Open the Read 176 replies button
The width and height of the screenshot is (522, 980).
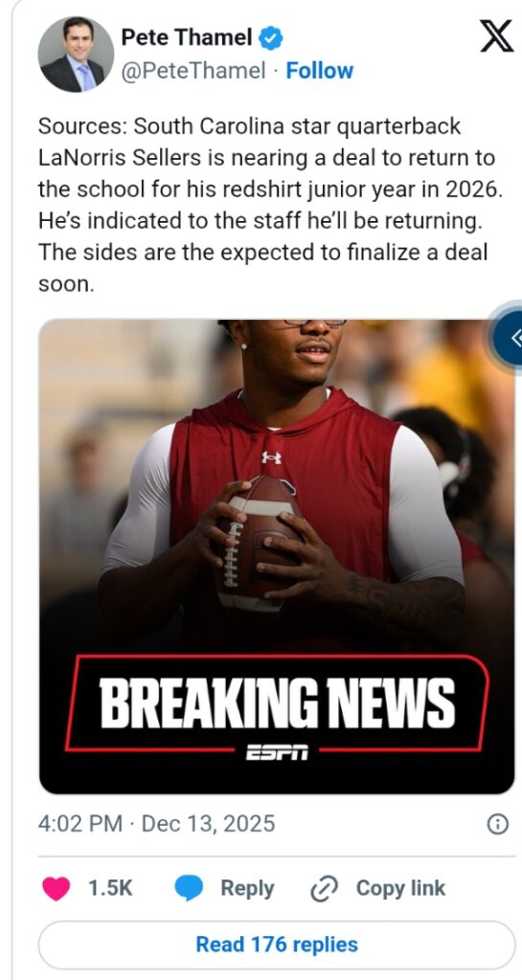pos(277,945)
